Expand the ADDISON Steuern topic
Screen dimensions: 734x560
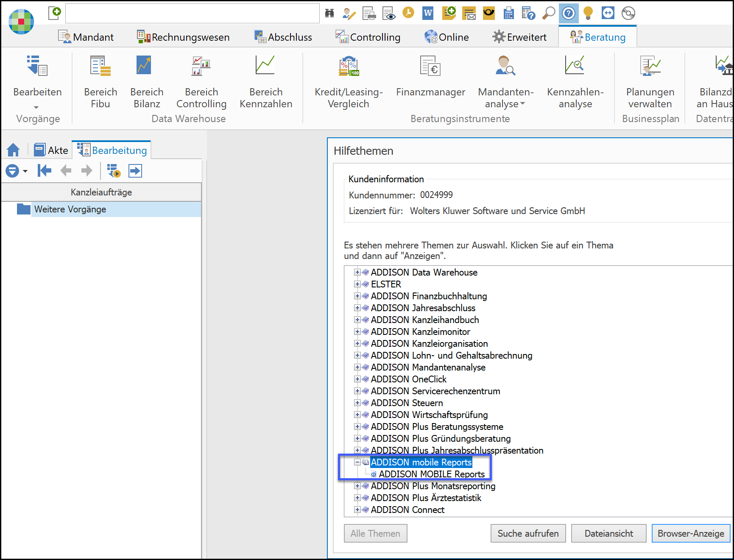357,403
